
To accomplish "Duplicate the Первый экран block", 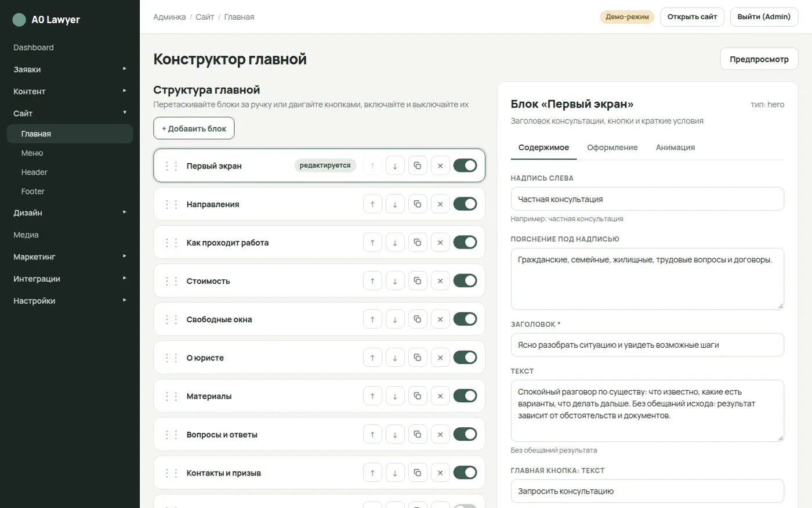I will 418,166.
